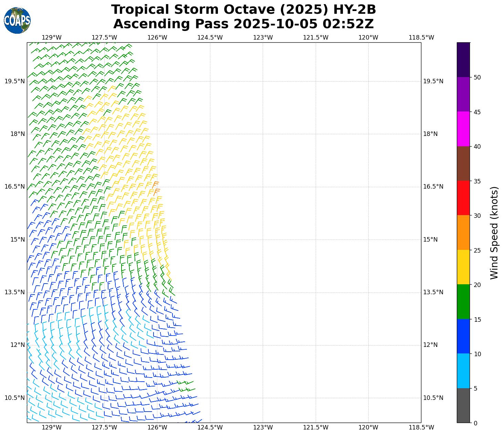Select the orange 25–30 knots colorbar segment

coord(463,232)
